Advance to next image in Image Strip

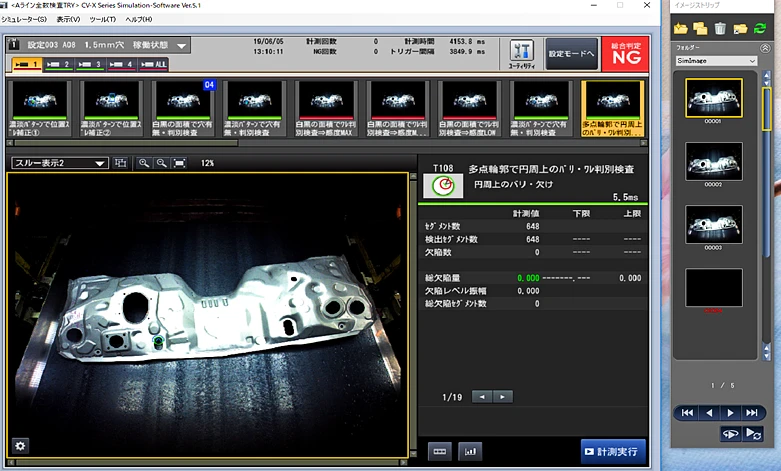tap(730, 413)
